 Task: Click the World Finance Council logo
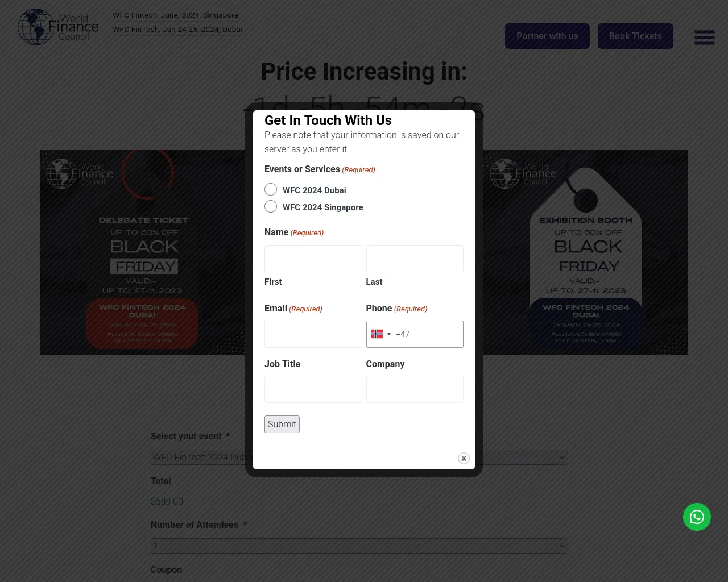point(58,27)
